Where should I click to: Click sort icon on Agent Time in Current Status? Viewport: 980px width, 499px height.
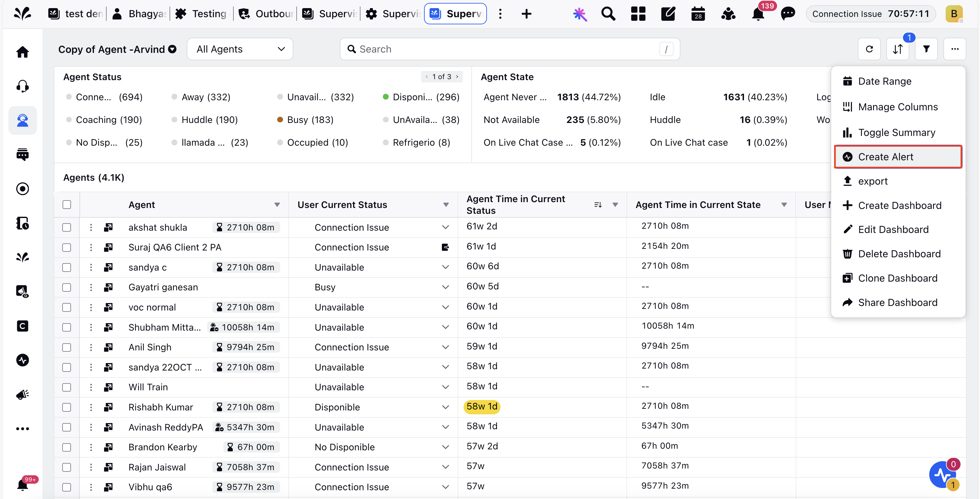coord(598,205)
